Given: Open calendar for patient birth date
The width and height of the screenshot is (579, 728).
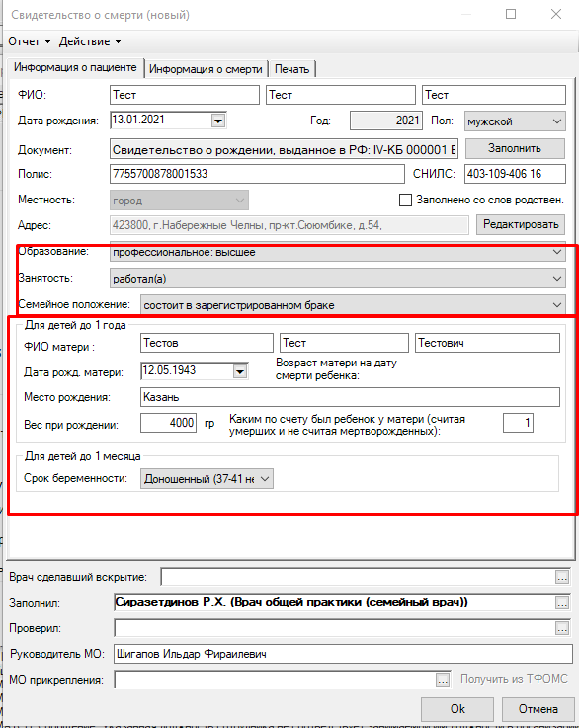Looking at the screenshot, I should [x=218, y=121].
